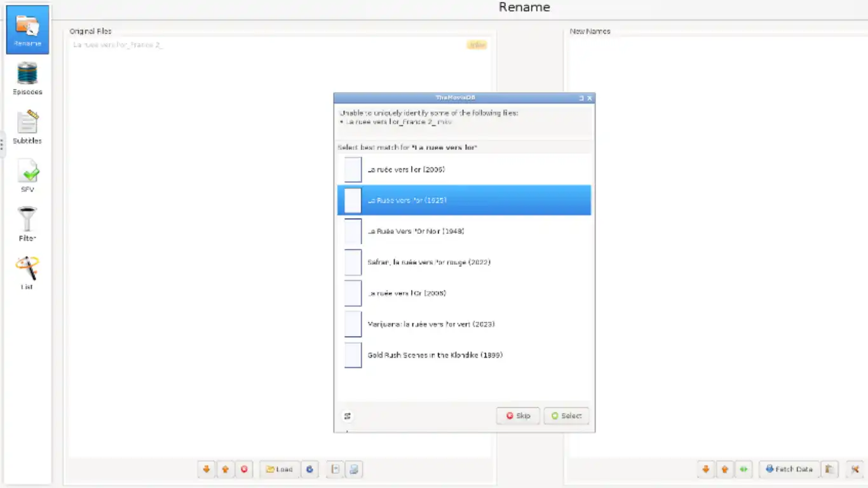Open the SFV checksum panel
868x488 pixels.
click(27, 176)
